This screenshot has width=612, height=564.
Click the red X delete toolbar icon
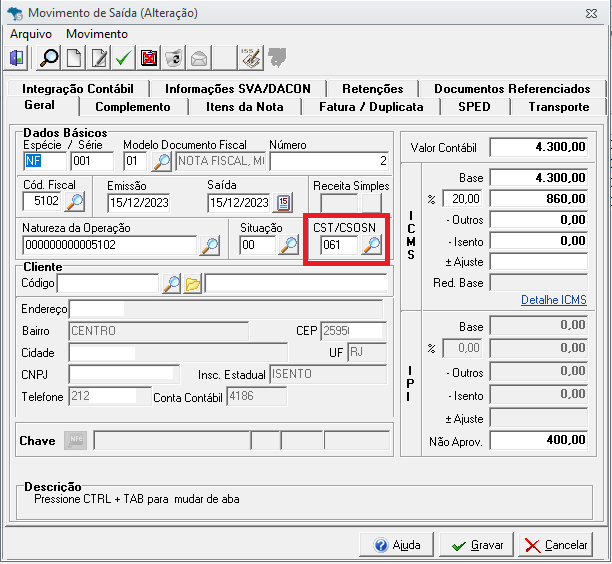[x=149, y=59]
